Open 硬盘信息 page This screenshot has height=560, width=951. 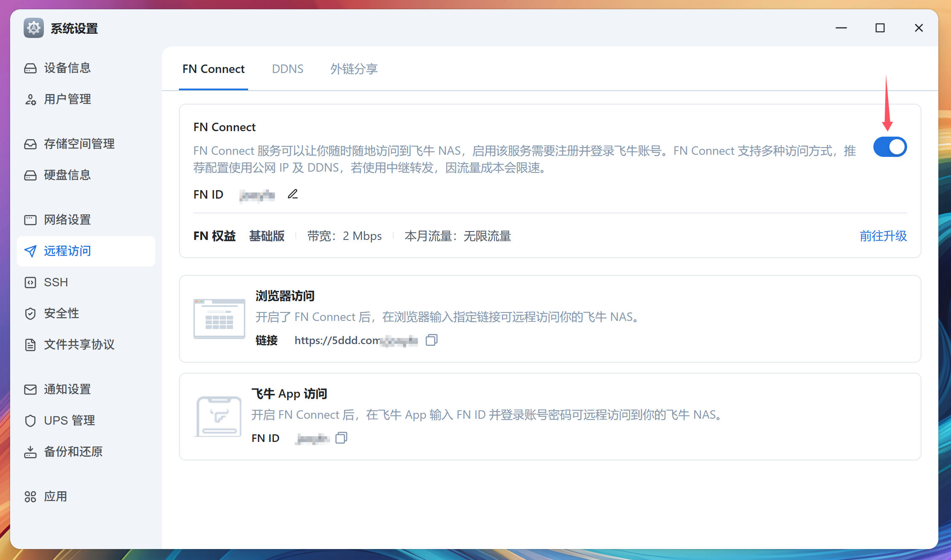pyautogui.click(x=68, y=175)
